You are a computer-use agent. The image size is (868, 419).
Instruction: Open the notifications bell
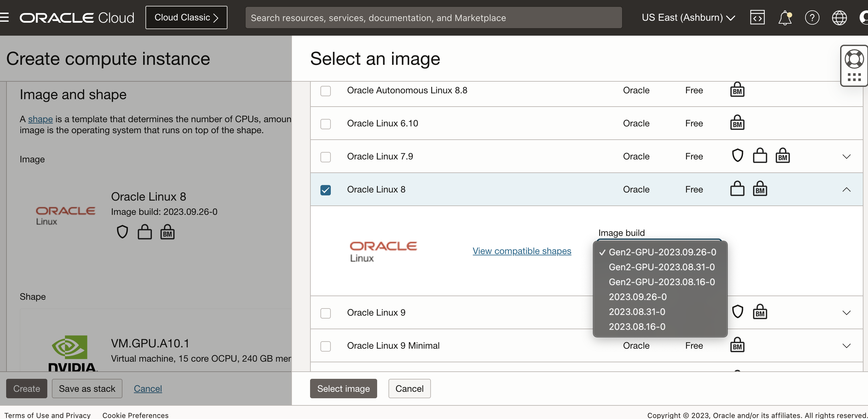click(785, 17)
